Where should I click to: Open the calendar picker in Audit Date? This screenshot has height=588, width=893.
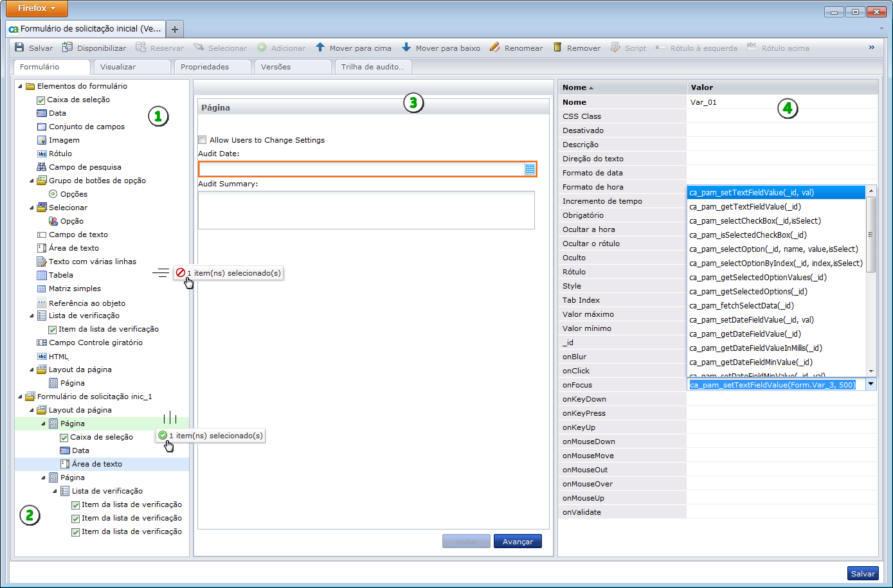pos(530,169)
